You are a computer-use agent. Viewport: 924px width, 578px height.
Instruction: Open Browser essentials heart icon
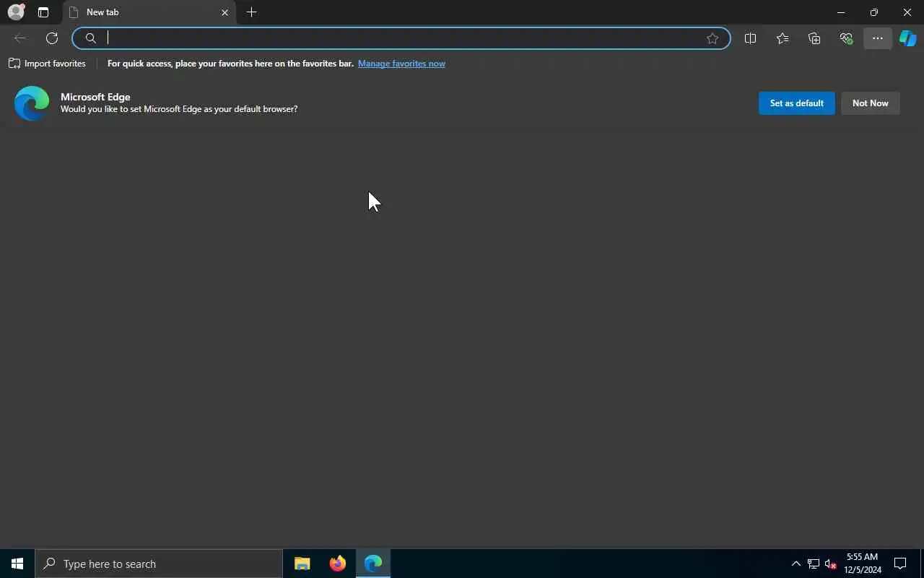(846, 38)
